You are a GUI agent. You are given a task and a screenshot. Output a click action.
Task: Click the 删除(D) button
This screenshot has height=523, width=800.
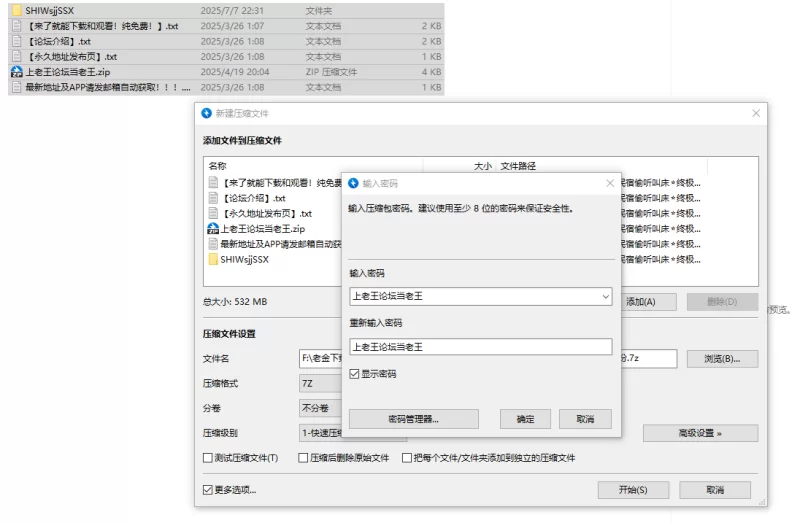pos(722,302)
